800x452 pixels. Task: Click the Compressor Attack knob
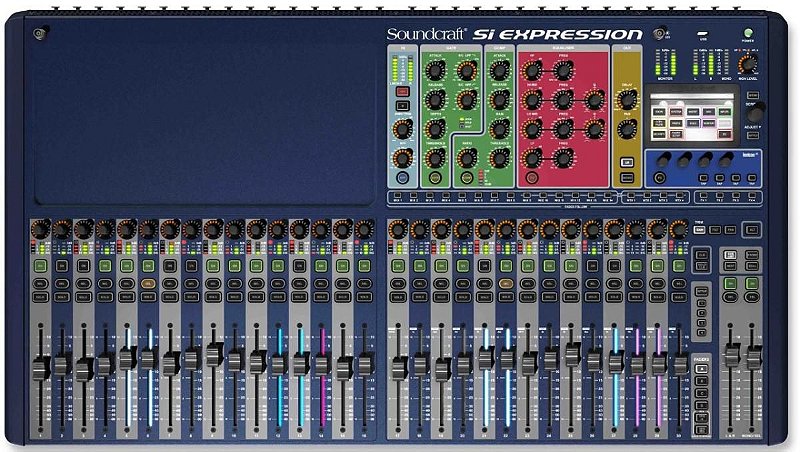(499, 70)
